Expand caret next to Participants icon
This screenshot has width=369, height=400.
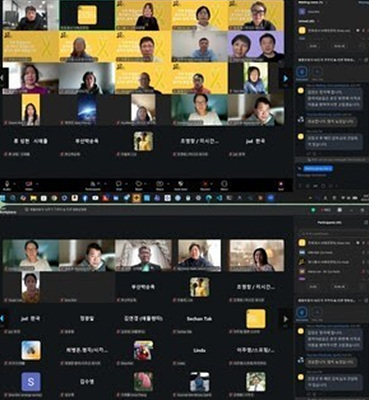[105, 184]
